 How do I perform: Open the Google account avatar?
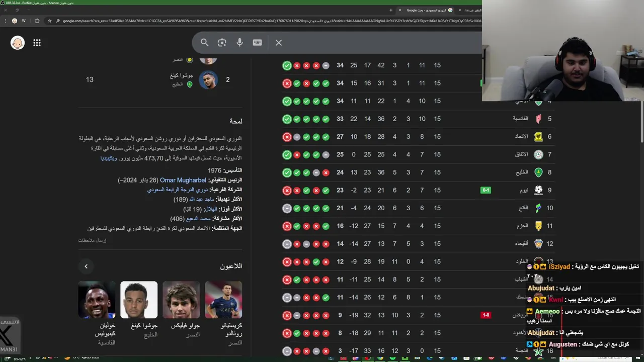pyautogui.click(x=18, y=43)
